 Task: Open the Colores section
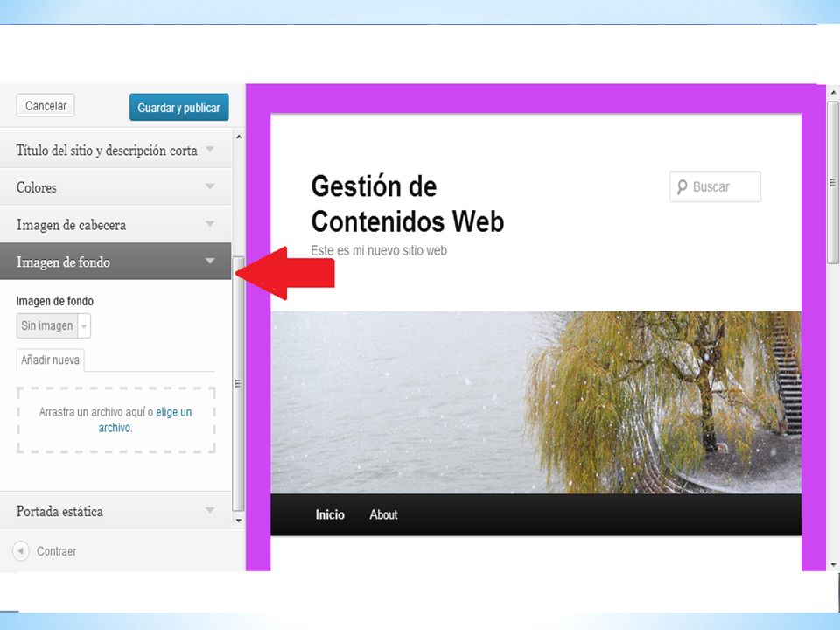click(x=115, y=187)
